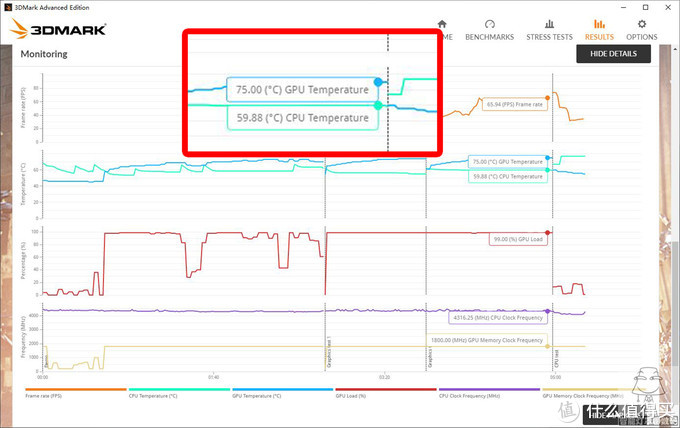Click the red data point on GPU load line
680x428 pixels.
[547, 233]
